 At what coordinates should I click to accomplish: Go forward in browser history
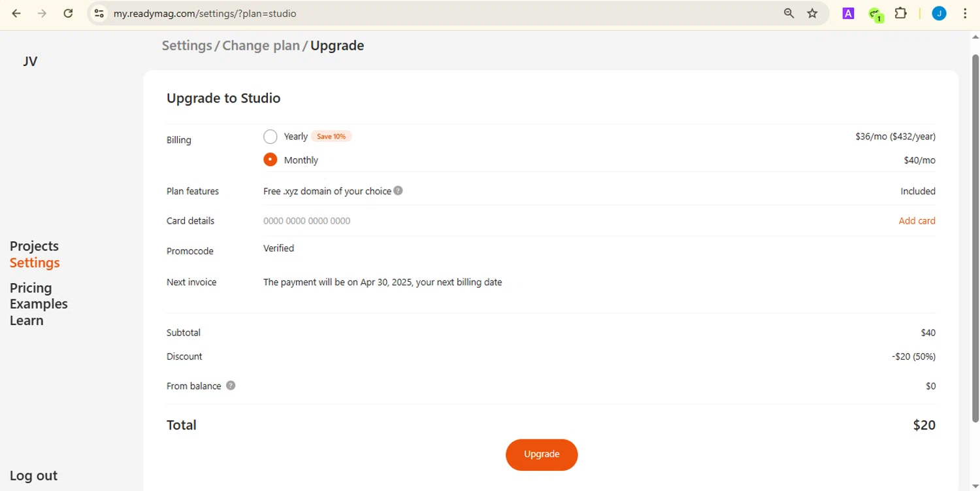pos(42,13)
